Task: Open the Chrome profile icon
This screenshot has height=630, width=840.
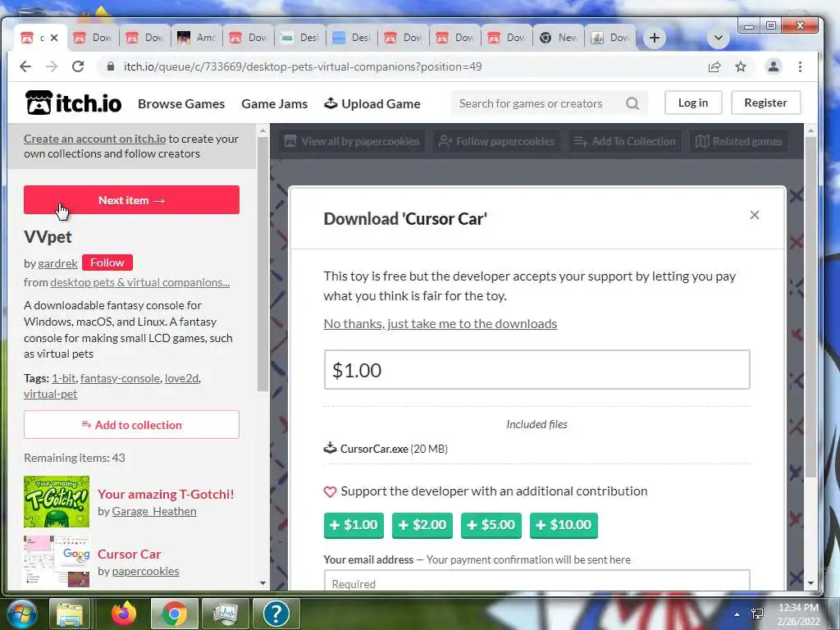Action: tap(773, 66)
